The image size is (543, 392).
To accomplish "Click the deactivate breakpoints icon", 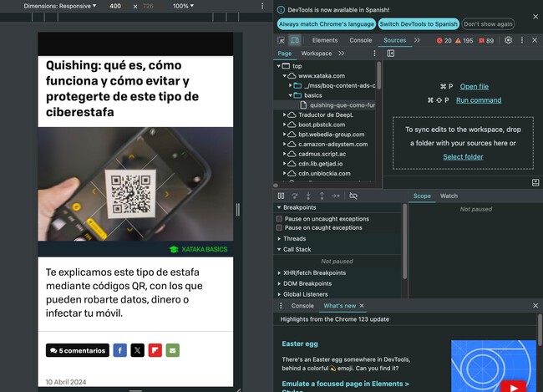I will 353,196.
